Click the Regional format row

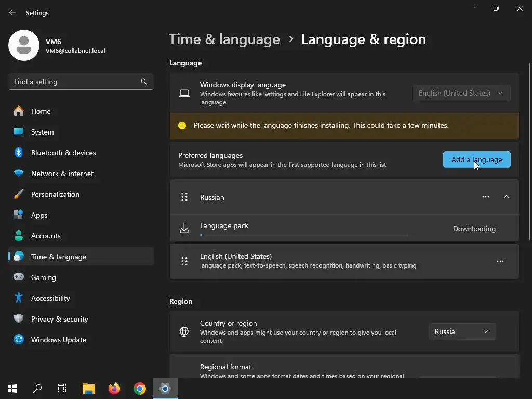344,366
